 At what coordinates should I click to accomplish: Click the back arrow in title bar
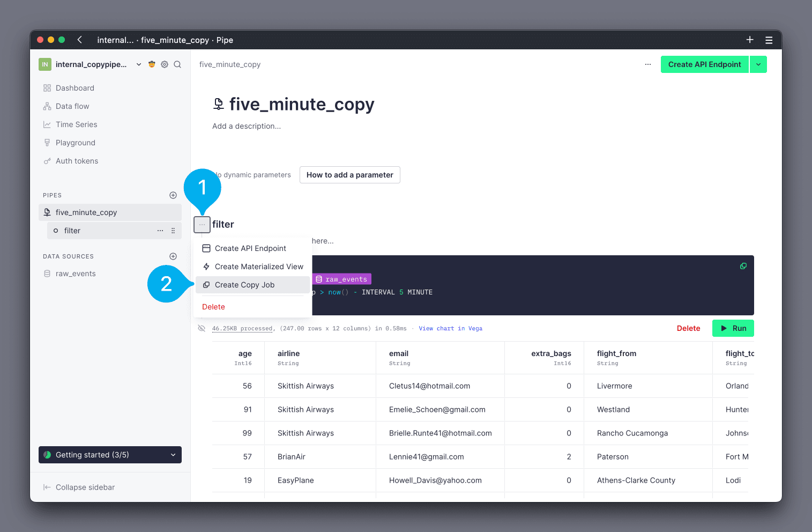[80, 40]
